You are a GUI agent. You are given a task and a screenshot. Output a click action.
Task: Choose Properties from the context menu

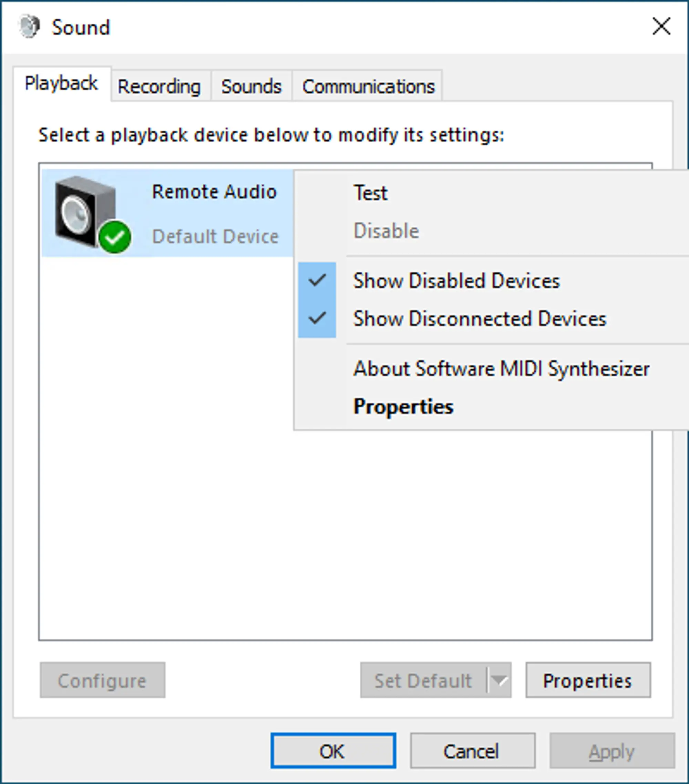[403, 407]
